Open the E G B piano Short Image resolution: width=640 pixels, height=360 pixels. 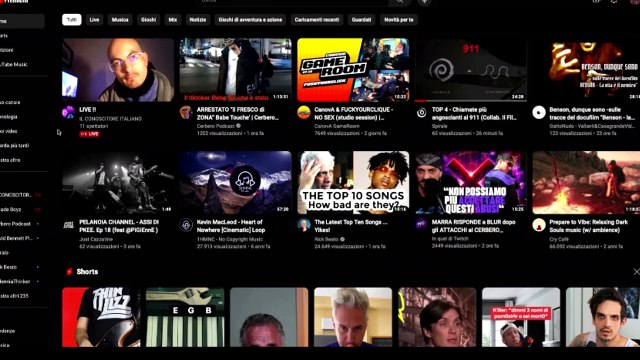click(x=185, y=317)
